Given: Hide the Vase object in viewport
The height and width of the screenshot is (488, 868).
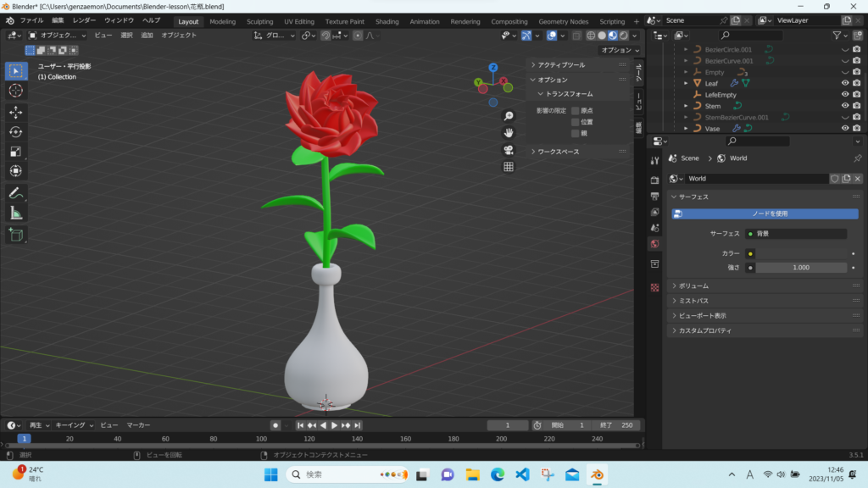Looking at the screenshot, I should pos(845,129).
